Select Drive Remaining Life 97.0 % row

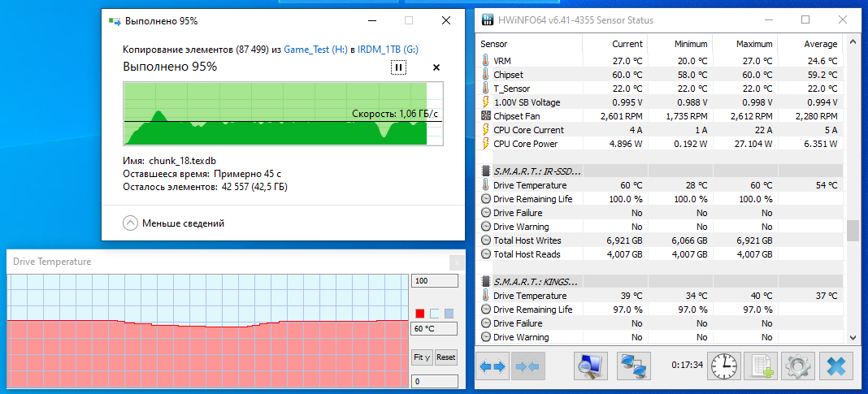[x=661, y=310]
